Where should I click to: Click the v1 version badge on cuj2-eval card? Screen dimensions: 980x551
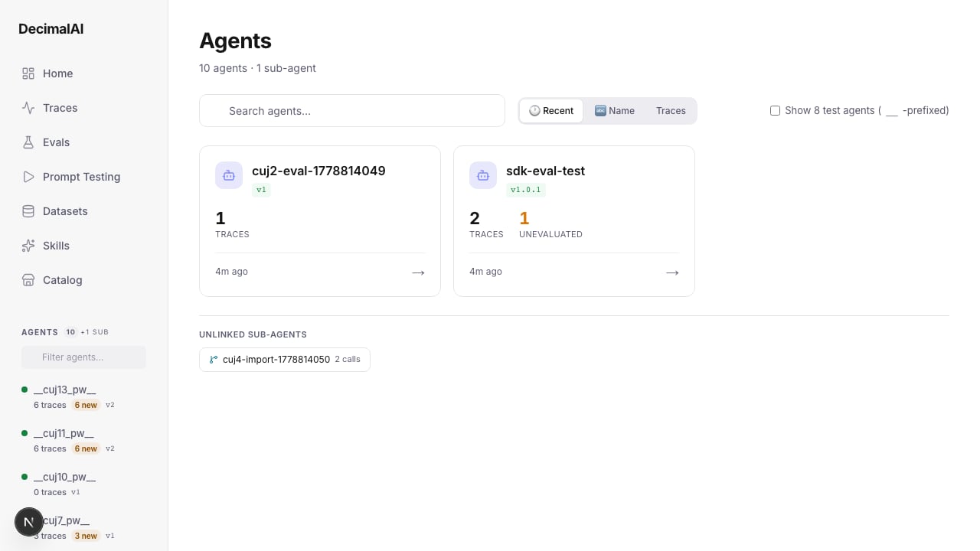pyautogui.click(x=261, y=190)
